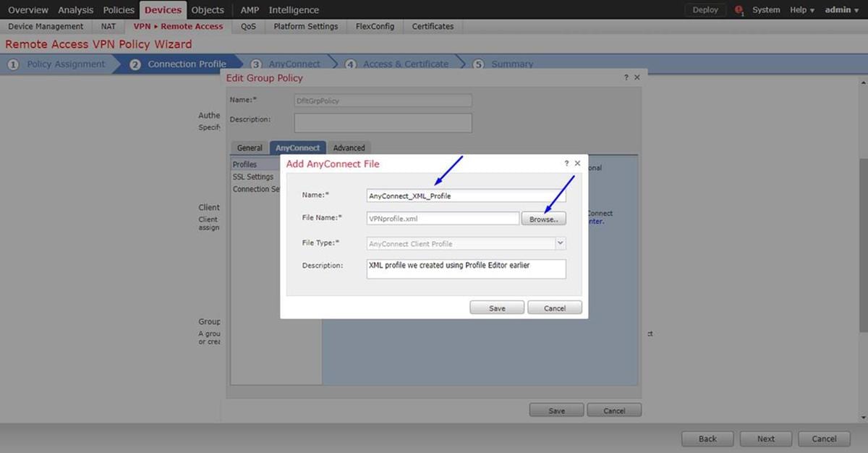Viewport: 868px width, 453px height.
Task: Click the Description field in Add AnyConnect File
Action: pyautogui.click(x=467, y=269)
